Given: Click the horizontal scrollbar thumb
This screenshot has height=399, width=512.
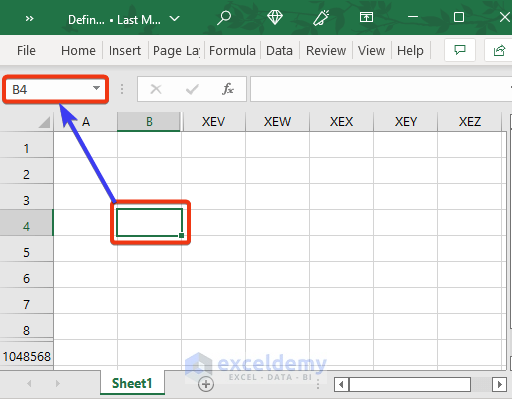Looking at the screenshot, I should click(x=410, y=385).
